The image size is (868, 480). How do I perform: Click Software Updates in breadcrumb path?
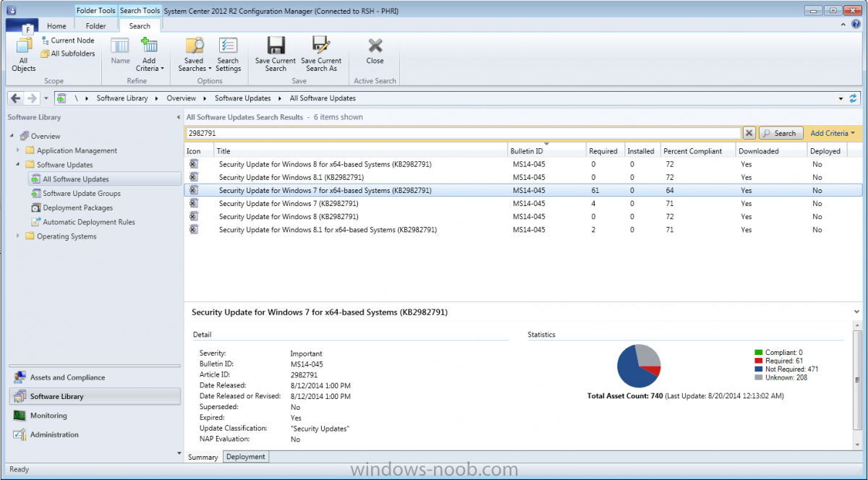coord(243,98)
